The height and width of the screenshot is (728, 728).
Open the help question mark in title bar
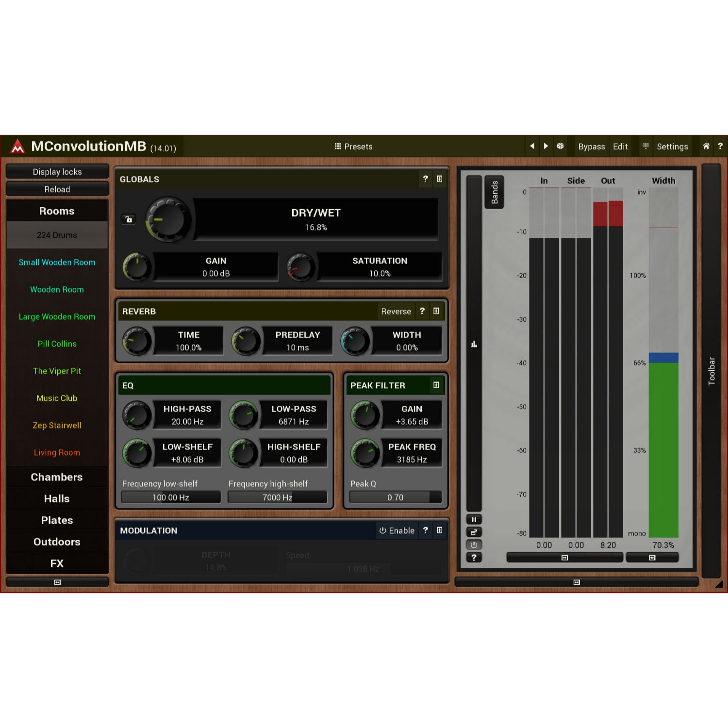720,146
